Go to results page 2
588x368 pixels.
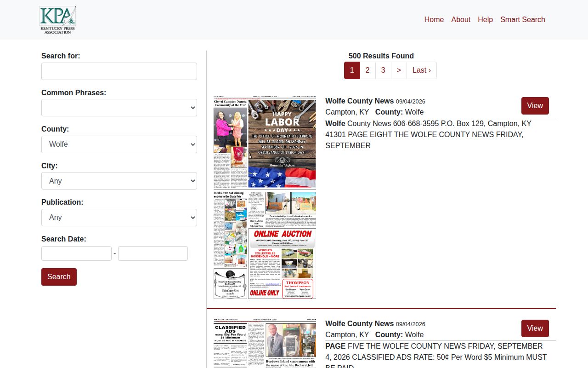tap(367, 70)
